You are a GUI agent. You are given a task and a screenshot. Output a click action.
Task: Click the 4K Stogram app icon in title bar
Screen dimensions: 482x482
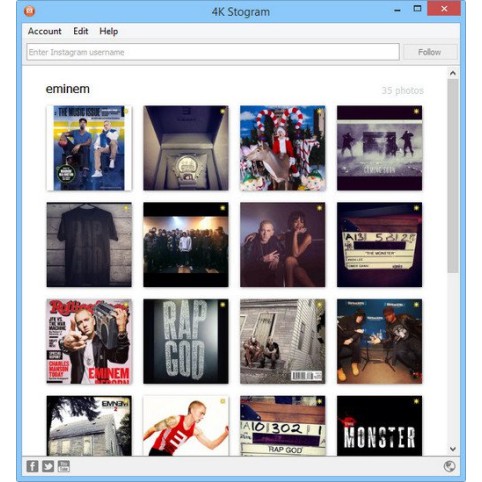[x=30, y=11]
